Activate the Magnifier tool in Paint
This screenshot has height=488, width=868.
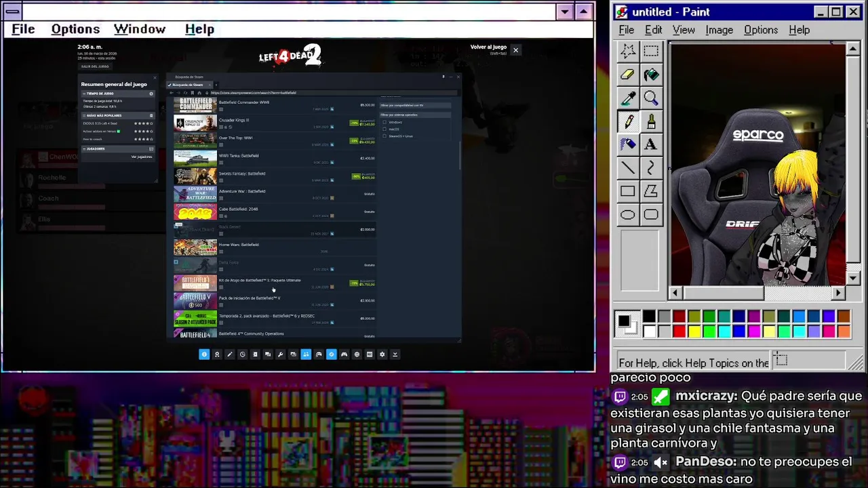point(651,98)
